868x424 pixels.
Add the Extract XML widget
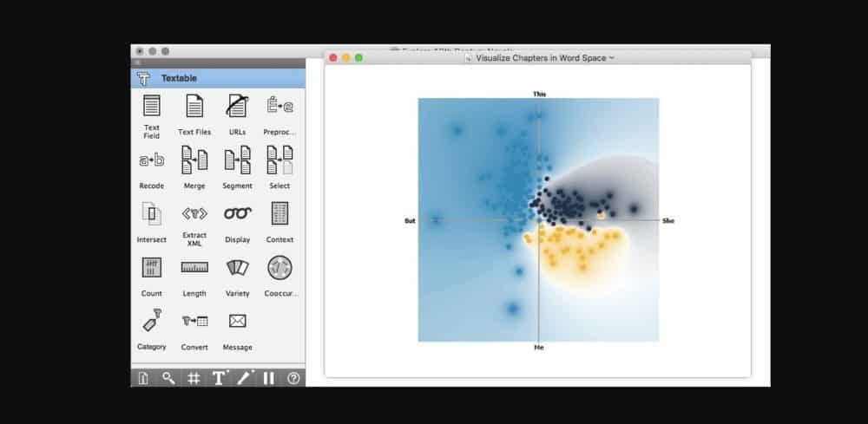click(194, 214)
